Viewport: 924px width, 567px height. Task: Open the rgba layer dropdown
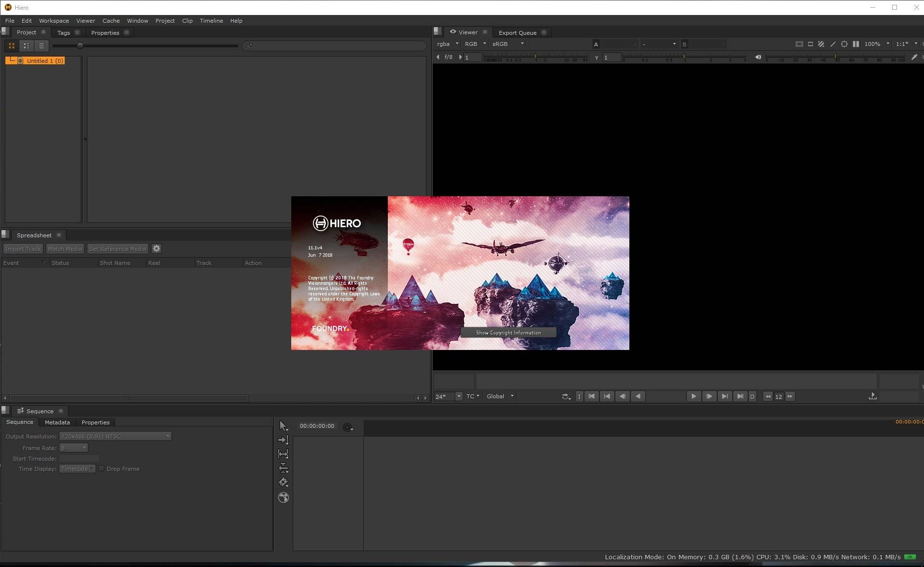pos(447,44)
